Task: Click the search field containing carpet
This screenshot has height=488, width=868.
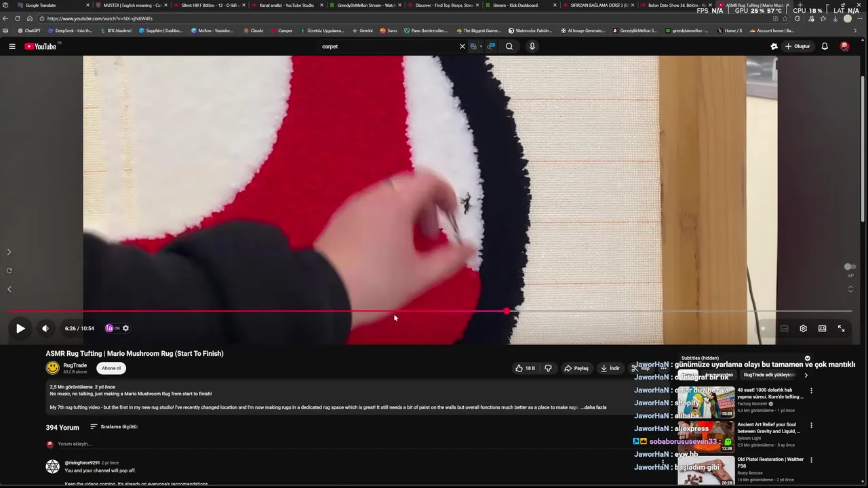Action: click(x=387, y=46)
